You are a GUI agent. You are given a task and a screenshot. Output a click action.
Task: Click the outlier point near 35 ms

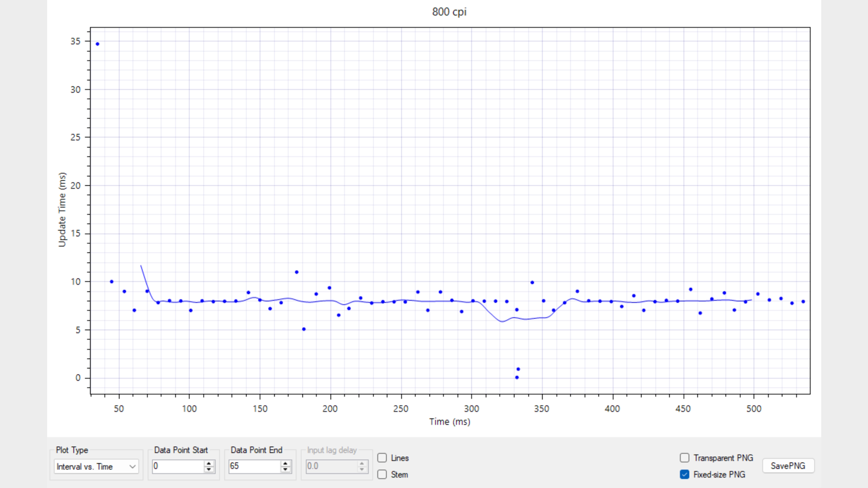coord(97,44)
